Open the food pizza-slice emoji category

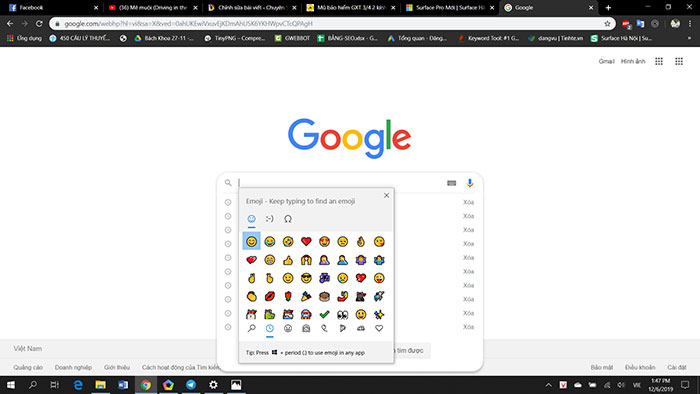point(342,328)
